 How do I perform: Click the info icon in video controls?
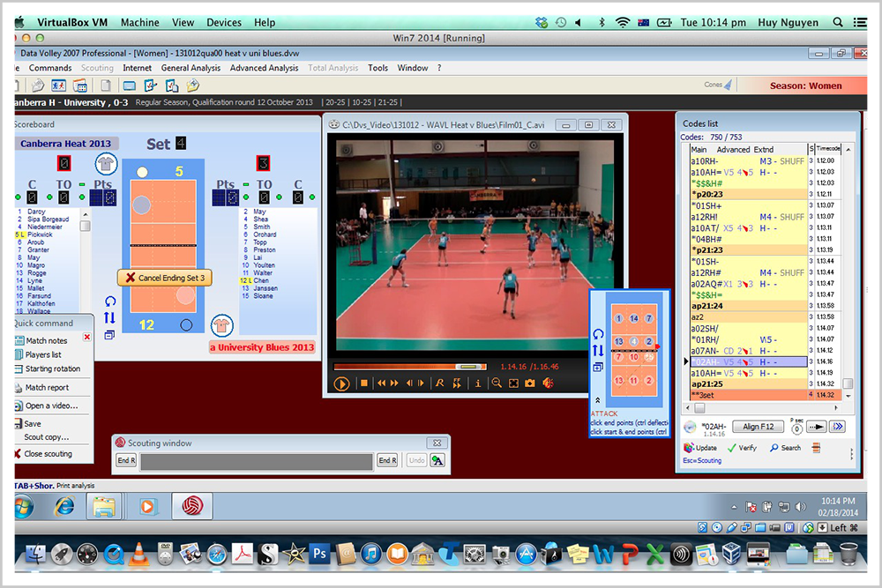(x=478, y=383)
